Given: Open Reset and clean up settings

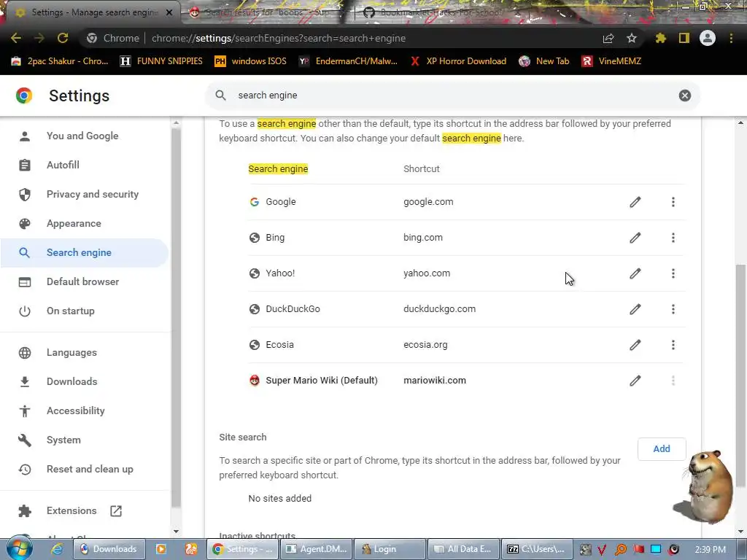Looking at the screenshot, I should tap(90, 469).
